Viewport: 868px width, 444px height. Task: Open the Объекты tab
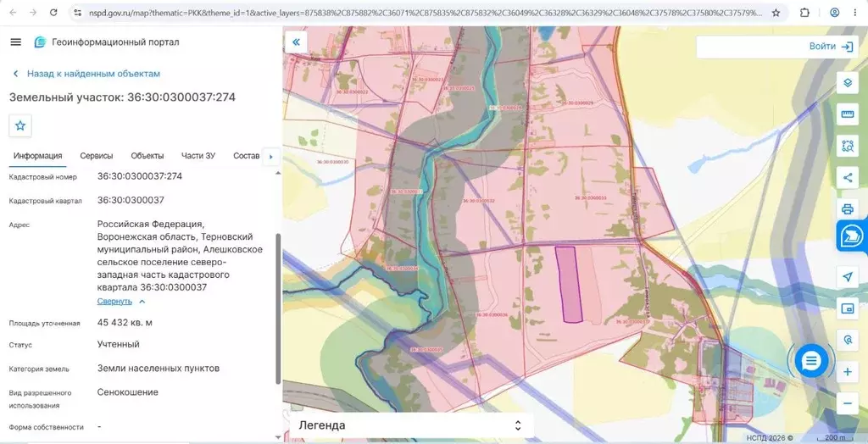[x=147, y=156]
